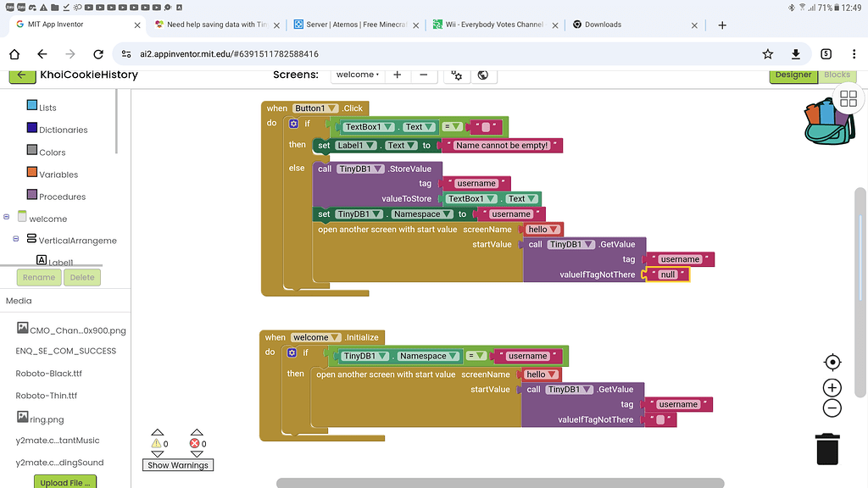
Task: Click the trash can to empty deleted blocks
Action: coord(826,449)
